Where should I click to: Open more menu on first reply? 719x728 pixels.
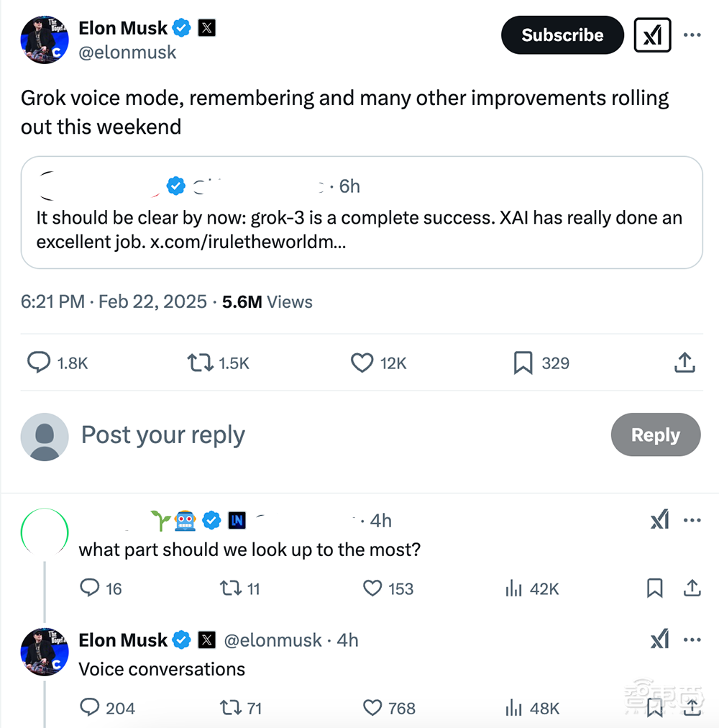[692, 520]
